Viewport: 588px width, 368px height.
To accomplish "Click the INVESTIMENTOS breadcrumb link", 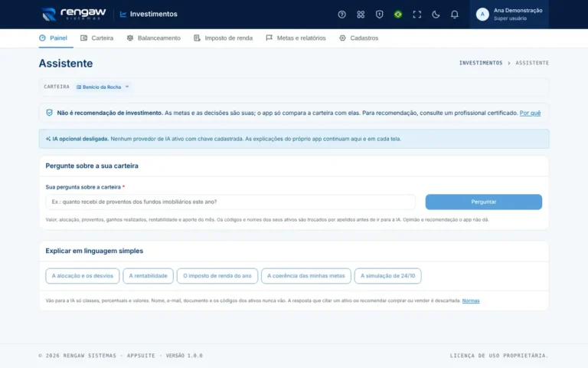I will point(481,63).
